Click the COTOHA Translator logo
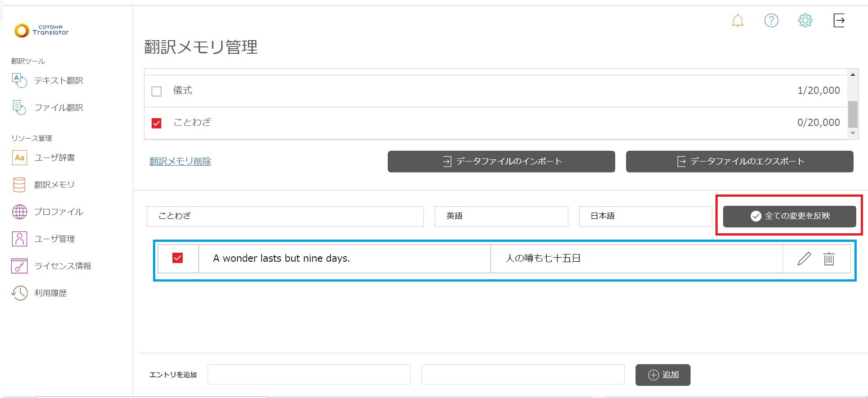The image size is (868, 398). pyautogui.click(x=42, y=30)
